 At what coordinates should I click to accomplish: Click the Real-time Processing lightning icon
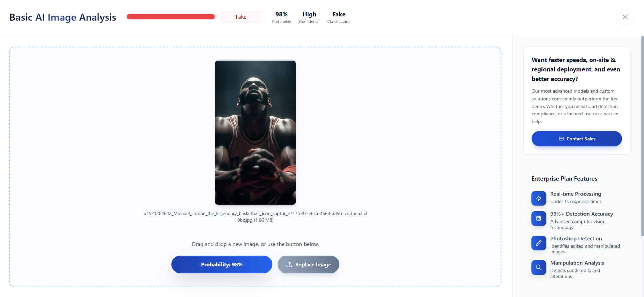[538, 198]
